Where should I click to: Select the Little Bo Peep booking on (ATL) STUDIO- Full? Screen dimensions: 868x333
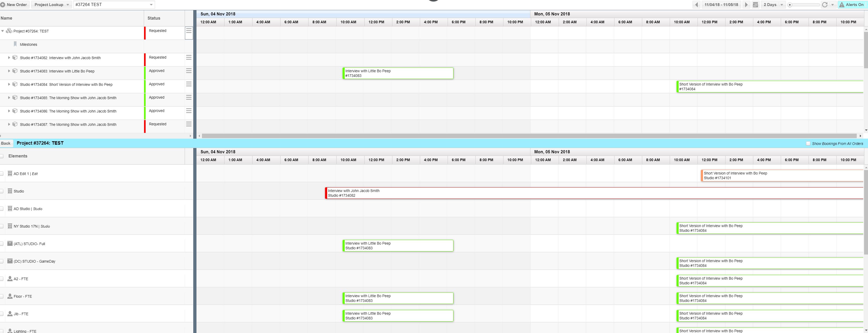point(398,246)
